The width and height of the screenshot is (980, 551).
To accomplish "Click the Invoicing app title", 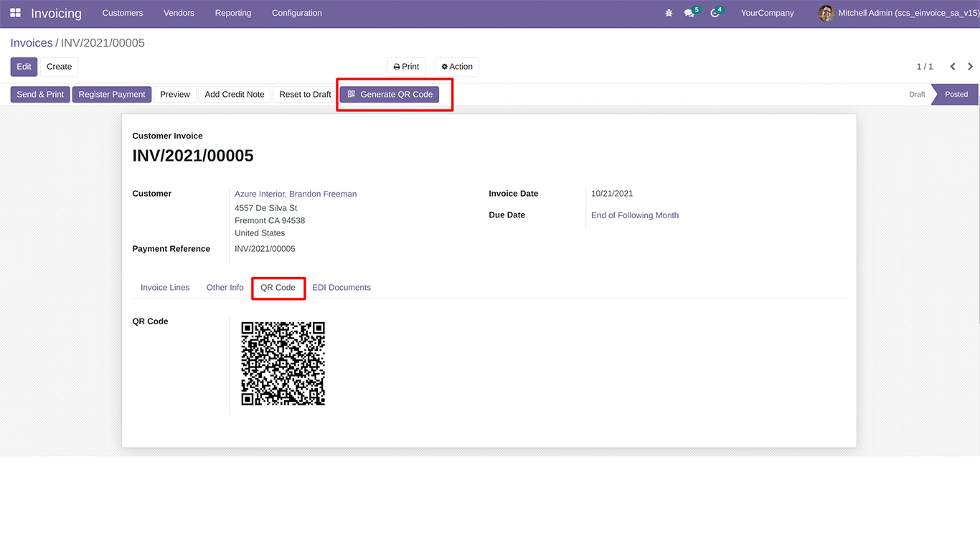I will [56, 14].
